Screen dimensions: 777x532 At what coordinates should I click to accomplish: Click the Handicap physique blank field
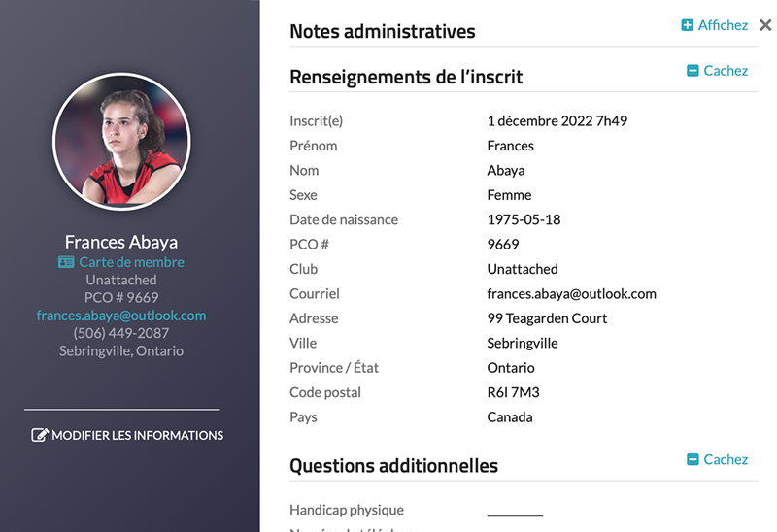(x=515, y=511)
